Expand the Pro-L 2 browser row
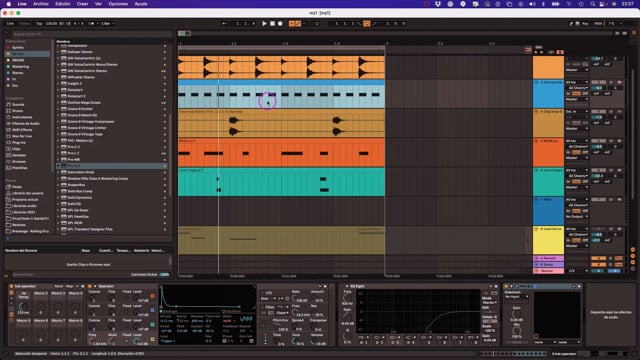Image resolution: width=640 pixels, height=360 pixels. pyautogui.click(x=58, y=153)
